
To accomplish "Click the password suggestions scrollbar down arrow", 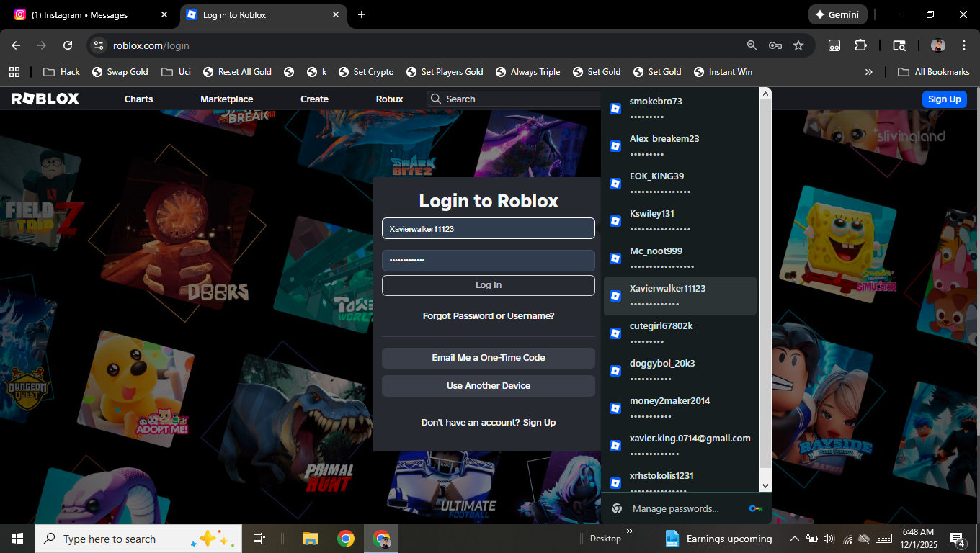I will coord(765,486).
